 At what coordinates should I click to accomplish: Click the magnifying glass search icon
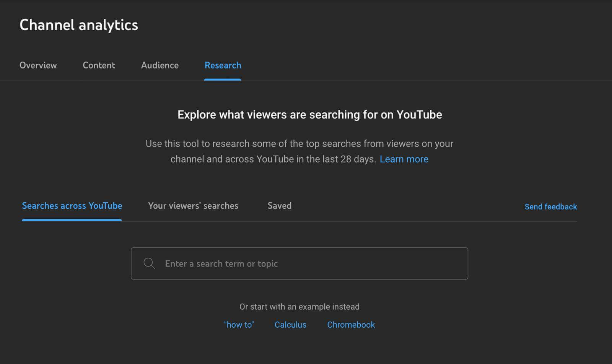pyautogui.click(x=149, y=263)
